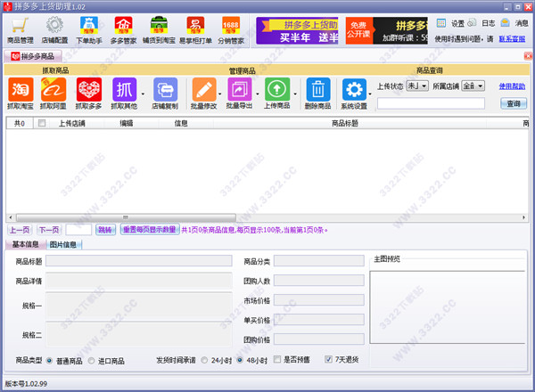The width and height of the screenshot is (535, 392).
Task: Open 系统设置 blue gear icon
Action: [354, 94]
